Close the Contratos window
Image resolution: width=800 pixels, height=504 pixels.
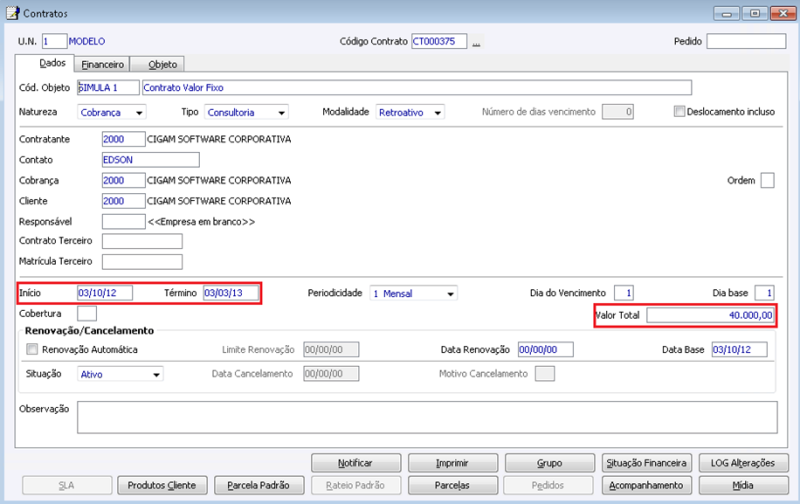pos(783,13)
